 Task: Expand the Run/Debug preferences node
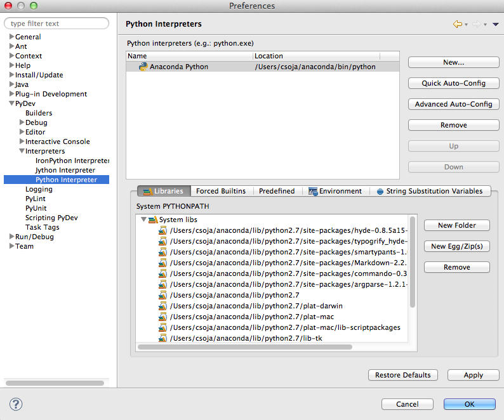(x=12, y=237)
